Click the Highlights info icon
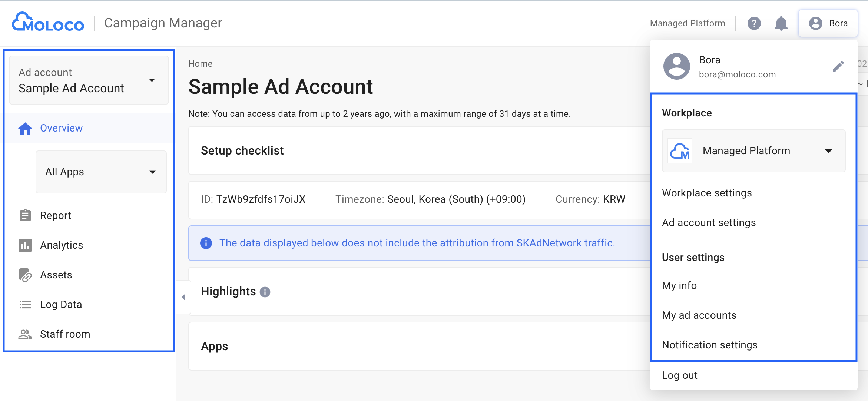 click(x=265, y=292)
